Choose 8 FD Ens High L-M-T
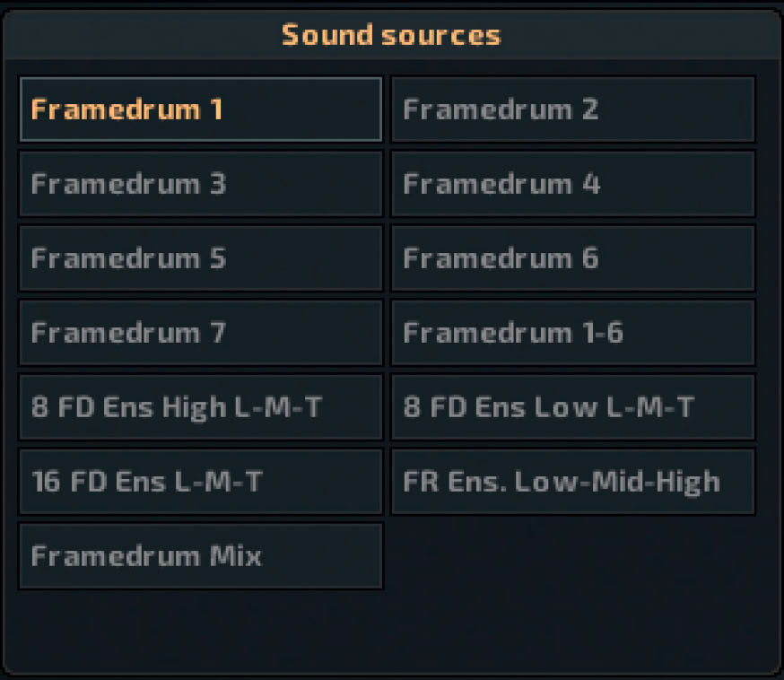Viewport: 784px width, 680px height. (x=200, y=407)
